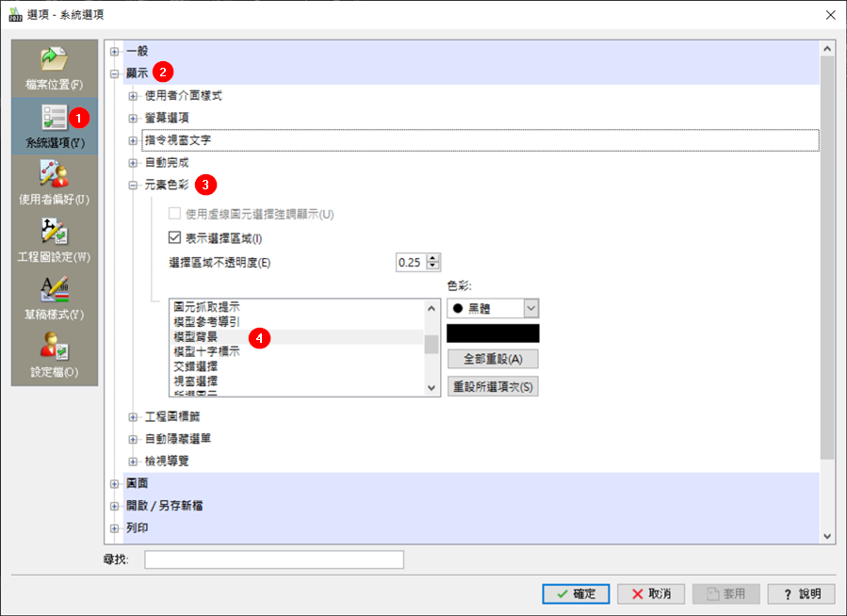Open help via the 說明 button
Image resolution: width=847 pixels, height=616 pixels.
801,593
